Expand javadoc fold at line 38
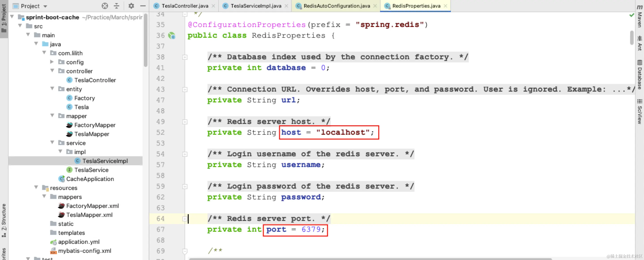Image resolution: width=644 pixels, height=260 pixels. 185,57
